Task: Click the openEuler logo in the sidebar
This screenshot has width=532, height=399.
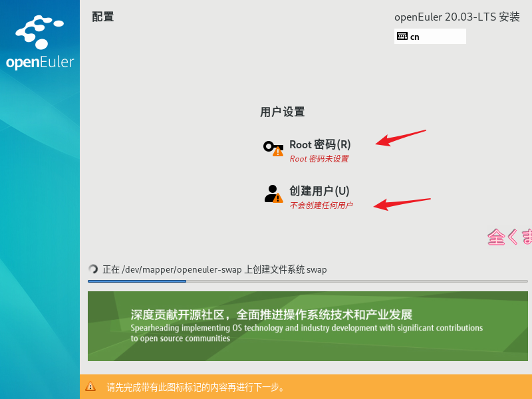Action: [40, 43]
